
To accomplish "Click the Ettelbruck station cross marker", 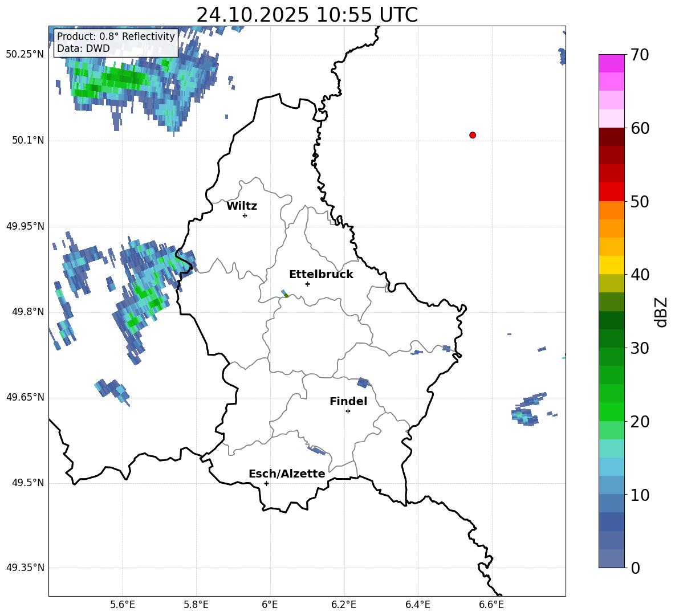I will coord(307,284).
